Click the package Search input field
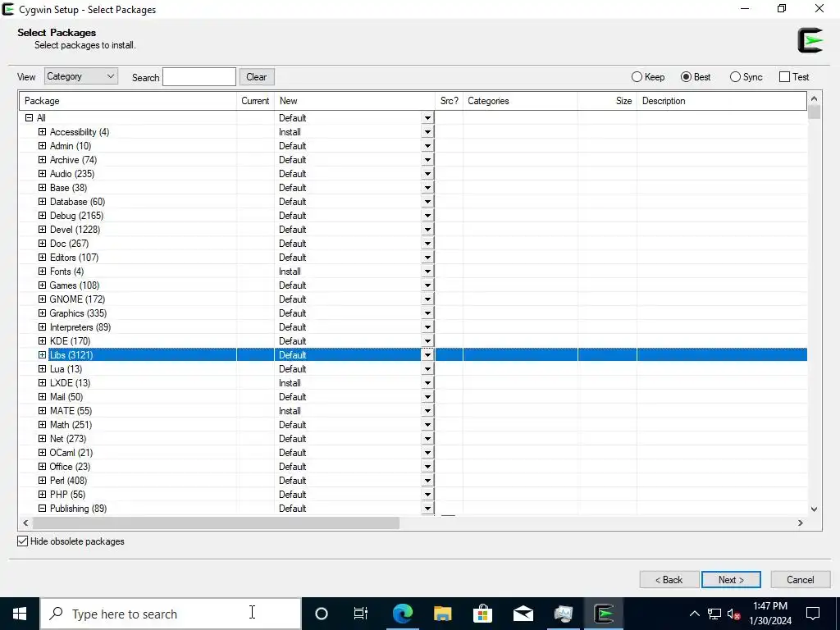This screenshot has width=840, height=630. [x=199, y=76]
